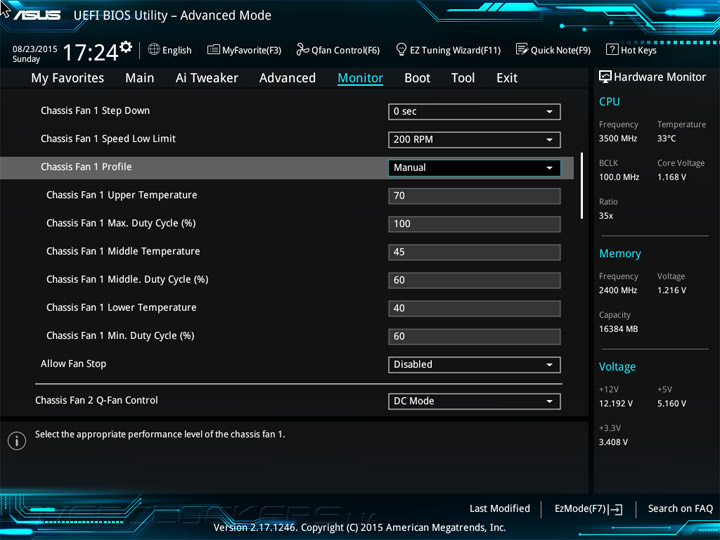Click the 33°C CPU temperature value

(666, 138)
